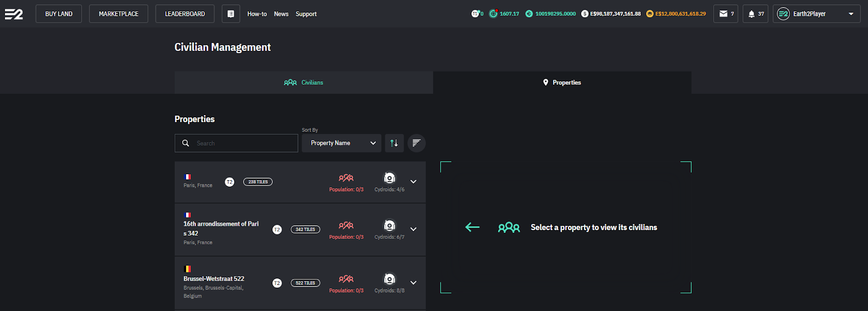Viewport: 868px width, 311px height.
Task: Click the property Search input field
Action: (244, 143)
